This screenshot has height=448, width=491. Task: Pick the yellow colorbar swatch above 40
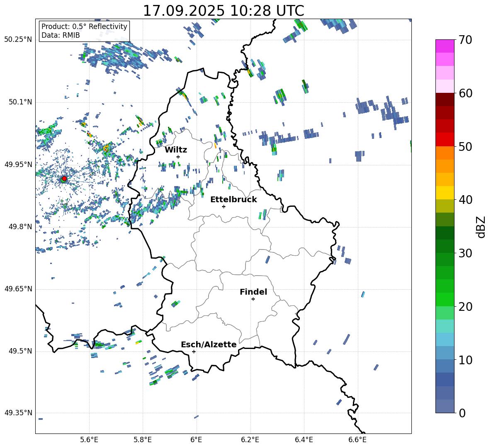point(445,193)
